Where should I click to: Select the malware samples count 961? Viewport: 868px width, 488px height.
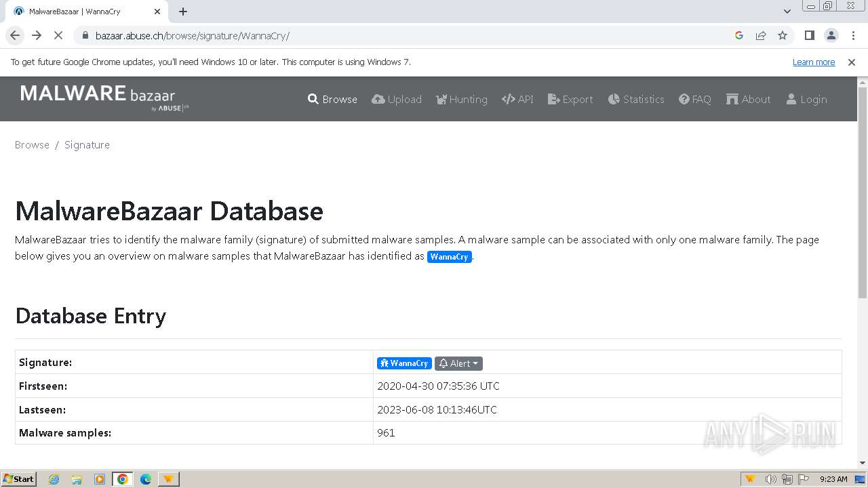point(386,433)
